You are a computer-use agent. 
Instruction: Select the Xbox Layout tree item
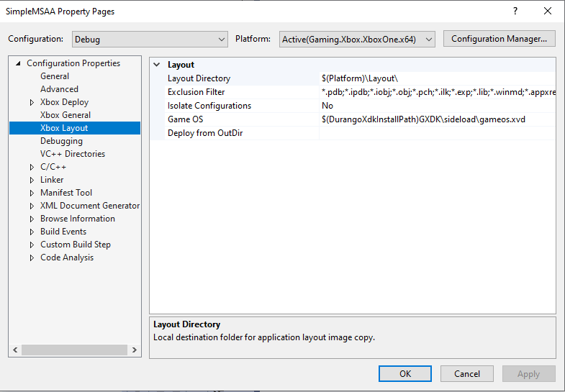coord(75,128)
